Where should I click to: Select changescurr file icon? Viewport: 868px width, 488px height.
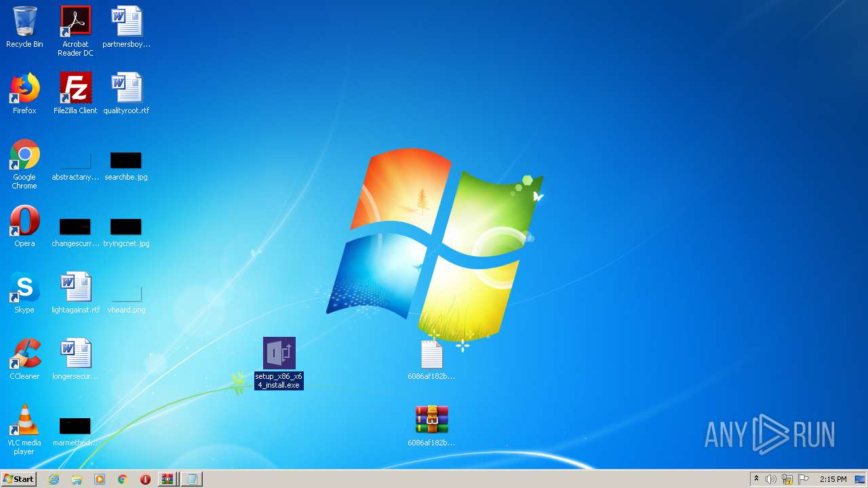tap(75, 233)
